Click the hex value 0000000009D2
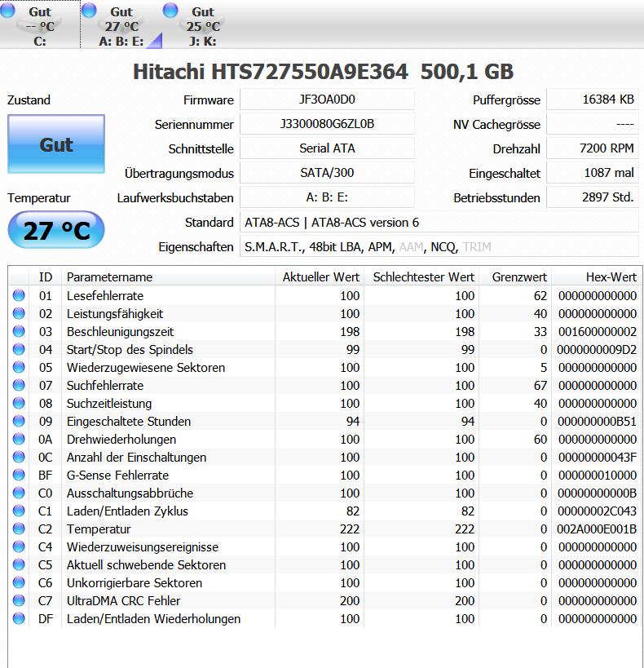 tap(597, 349)
